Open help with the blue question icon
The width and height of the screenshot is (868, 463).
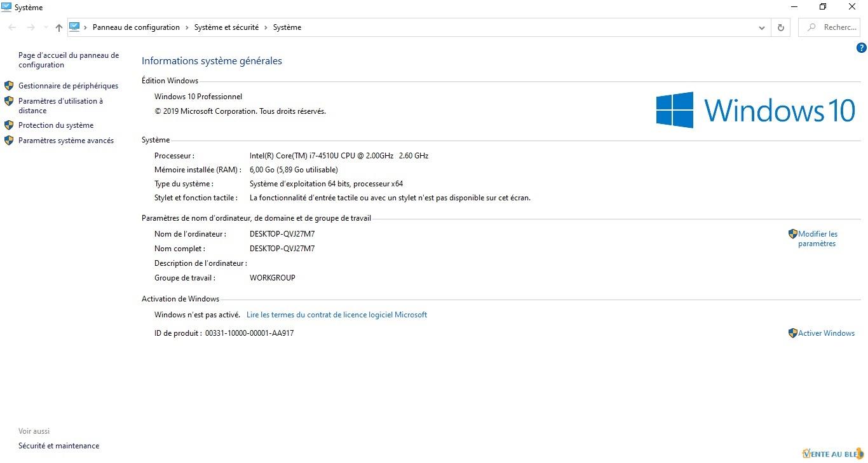[x=862, y=47]
